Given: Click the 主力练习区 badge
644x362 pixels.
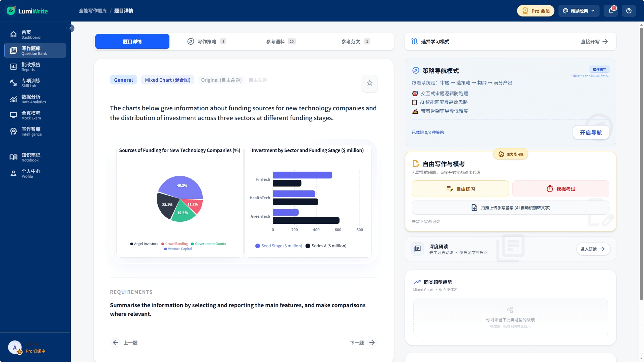Looking at the screenshot, I should (x=511, y=154).
